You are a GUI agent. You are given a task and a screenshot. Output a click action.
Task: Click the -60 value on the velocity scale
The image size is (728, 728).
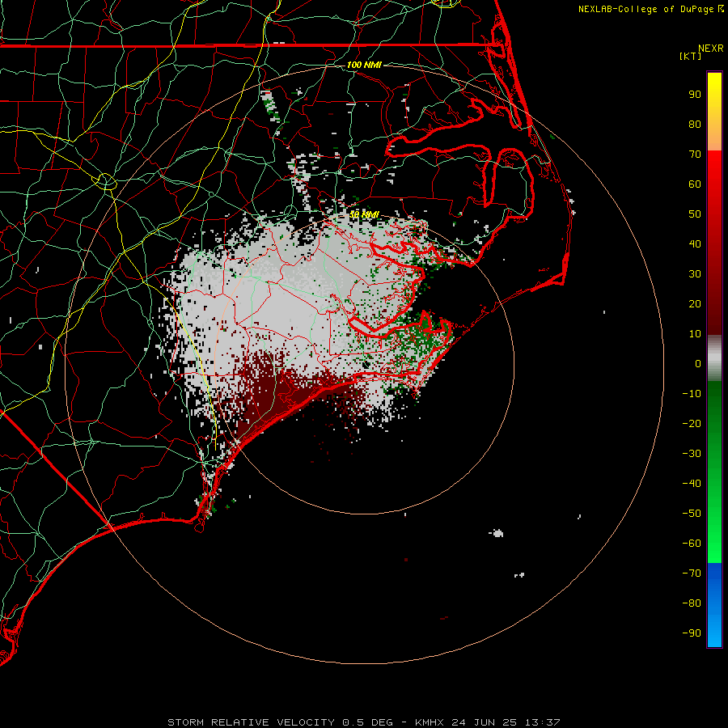(x=692, y=544)
